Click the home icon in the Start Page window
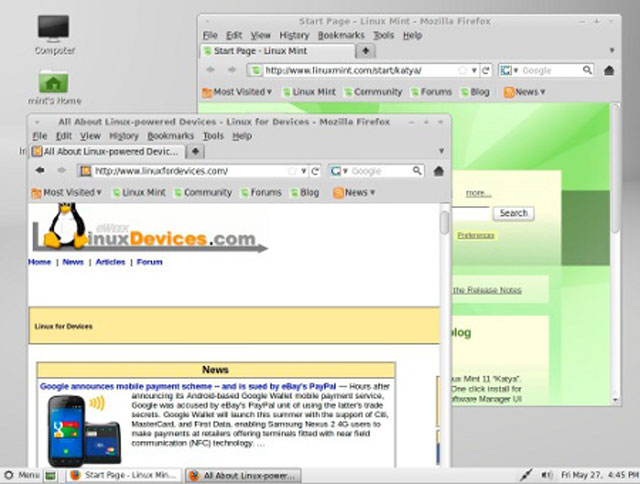The width and height of the screenshot is (640, 484). coord(608,71)
